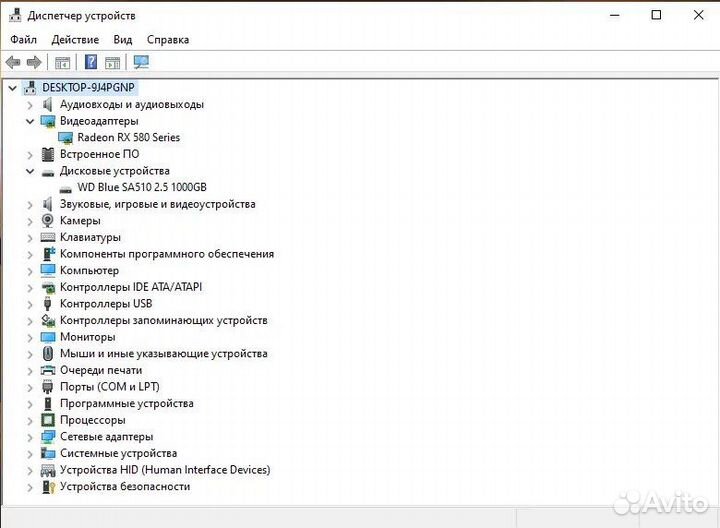Click the Мониторы monitor icon

pyautogui.click(x=48, y=337)
